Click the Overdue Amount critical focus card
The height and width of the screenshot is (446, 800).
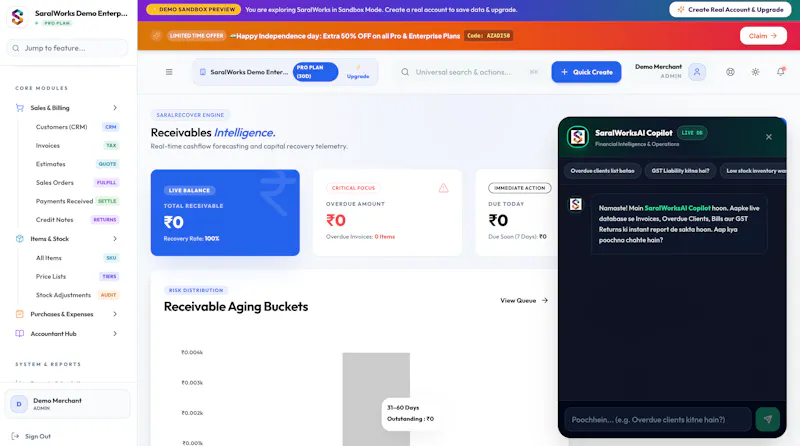point(387,212)
